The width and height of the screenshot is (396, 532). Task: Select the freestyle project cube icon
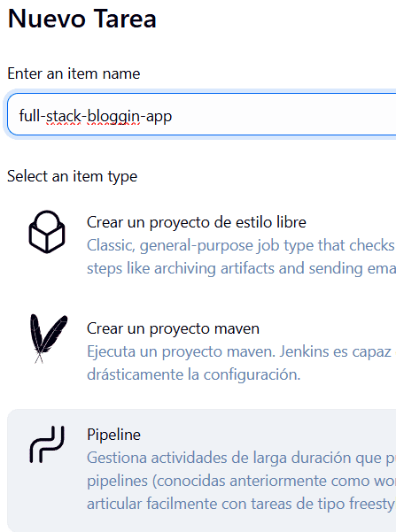pyautogui.click(x=47, y=232)
